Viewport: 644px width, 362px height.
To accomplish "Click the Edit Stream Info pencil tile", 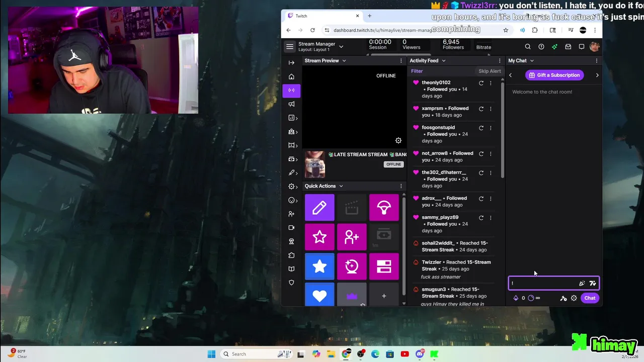I will coord(319,208).
